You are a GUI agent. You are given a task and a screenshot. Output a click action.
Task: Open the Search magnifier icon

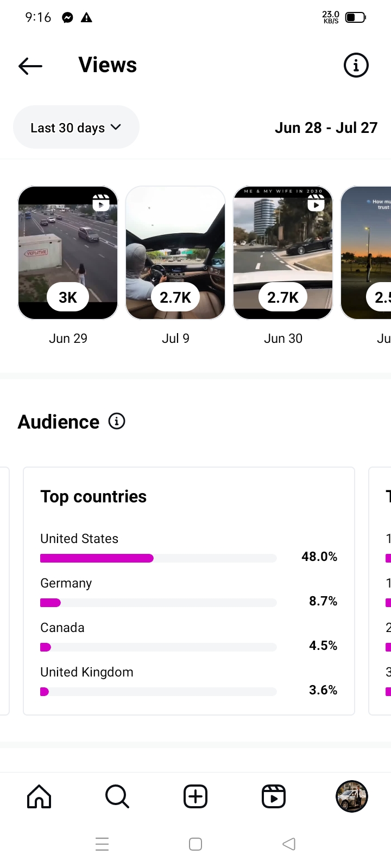tap(117, 796)
